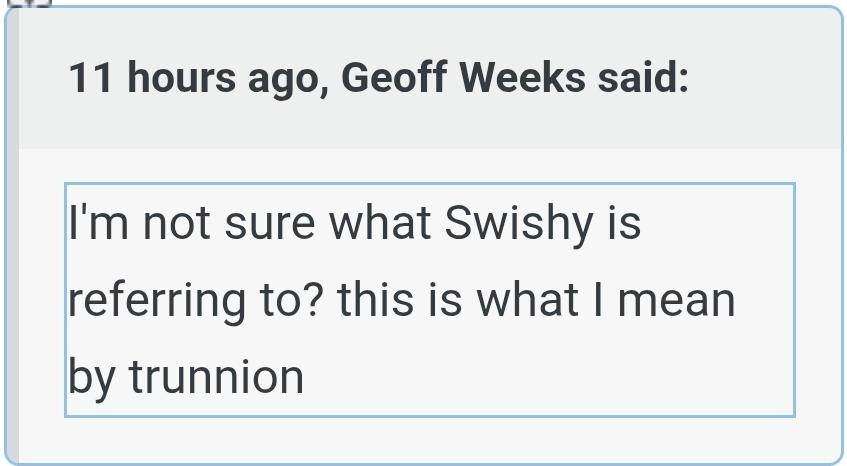Click the blank area right of 'said:'
The width and height of the screenshot is (847, 466).
(760, 78)
